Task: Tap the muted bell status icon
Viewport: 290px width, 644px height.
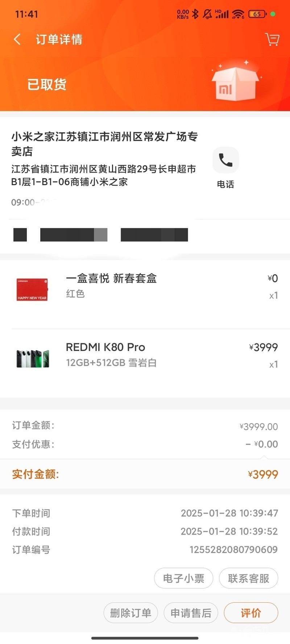Action: tap(207, 14)
